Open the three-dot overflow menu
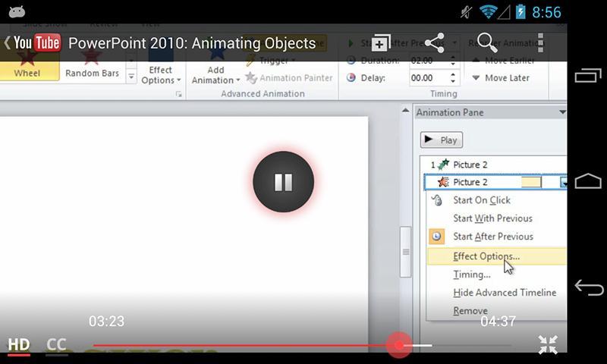Image resolution: width=607 pixels, height=364 pixels. [x=540, y=42]
